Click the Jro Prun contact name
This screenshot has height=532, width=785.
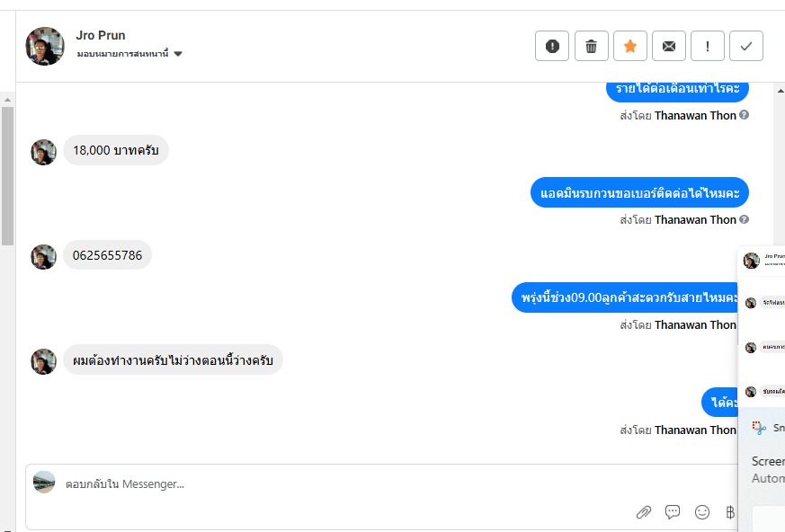[101, 36]
